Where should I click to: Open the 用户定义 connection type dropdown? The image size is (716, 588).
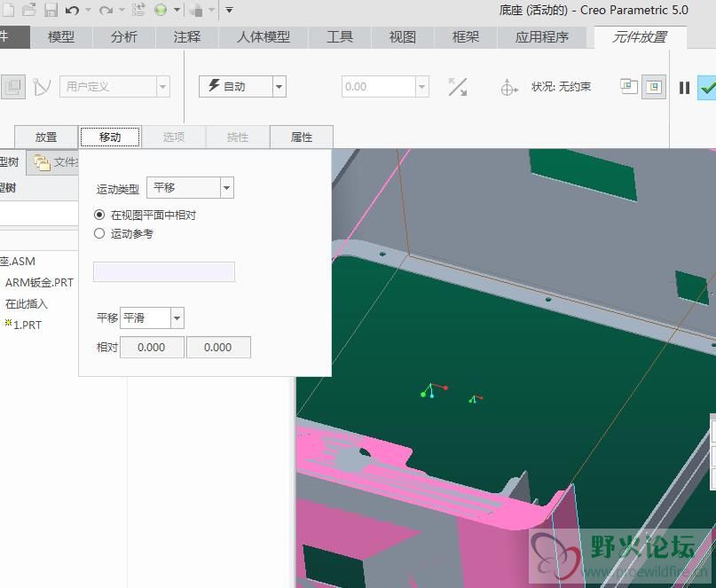tap(162, 87)
